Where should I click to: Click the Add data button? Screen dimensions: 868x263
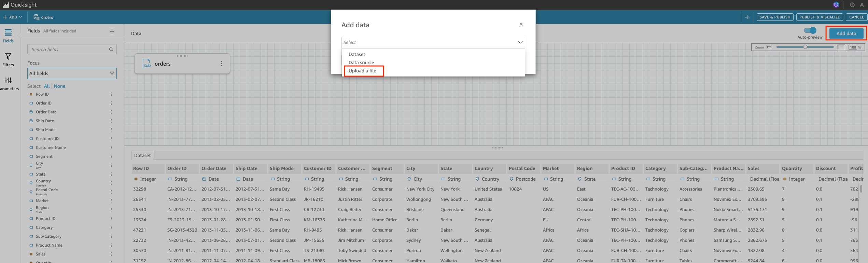coord(846,33)
